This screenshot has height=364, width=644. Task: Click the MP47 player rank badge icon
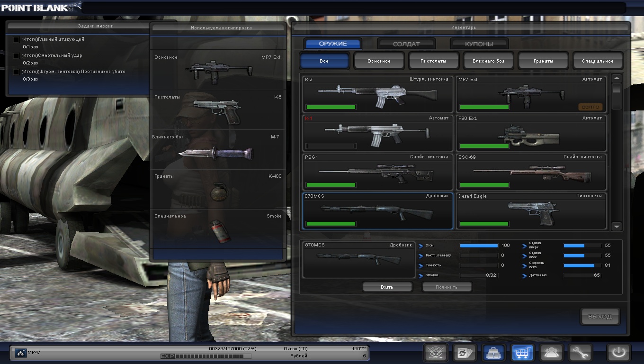[x=20, y=353]
